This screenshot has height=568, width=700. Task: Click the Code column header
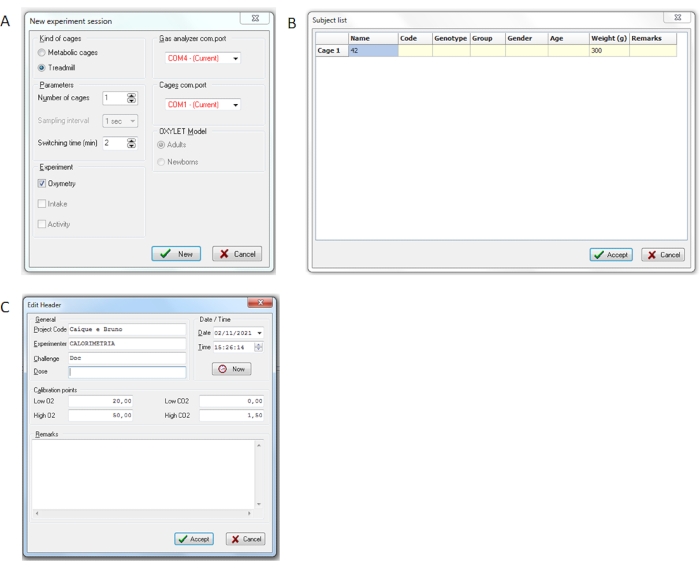click(415, 38)
